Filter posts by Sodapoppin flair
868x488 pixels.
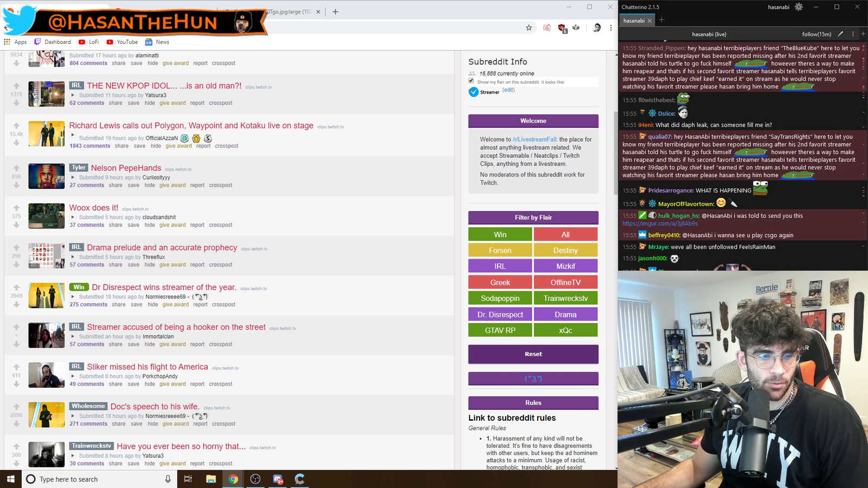point(500,298)
